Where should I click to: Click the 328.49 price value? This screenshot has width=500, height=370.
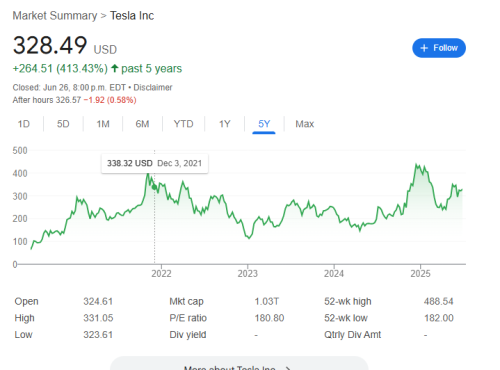pyautogui.click(x=50, y=45)
